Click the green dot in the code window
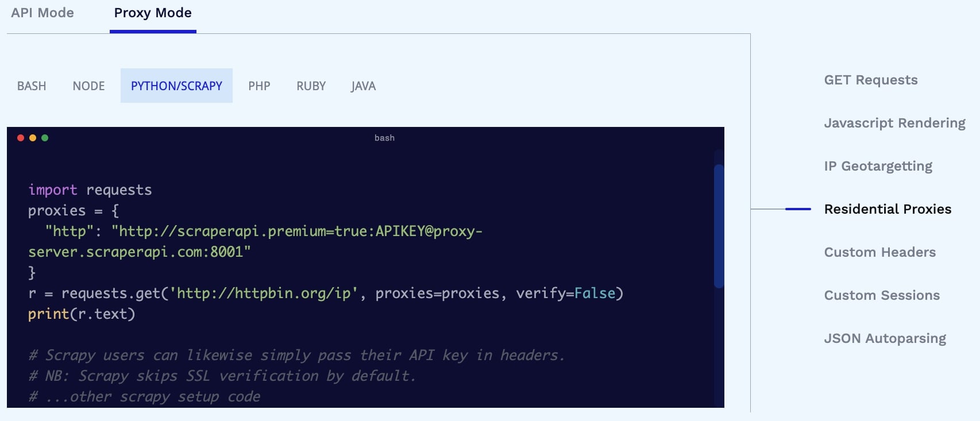The width and height of the screenshot is (980, 421). point(45,138)
